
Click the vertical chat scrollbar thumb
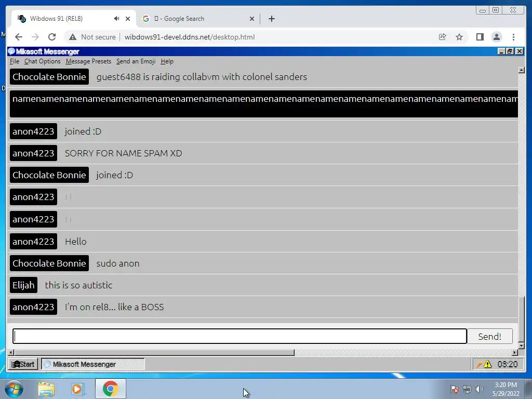point(522,320)
